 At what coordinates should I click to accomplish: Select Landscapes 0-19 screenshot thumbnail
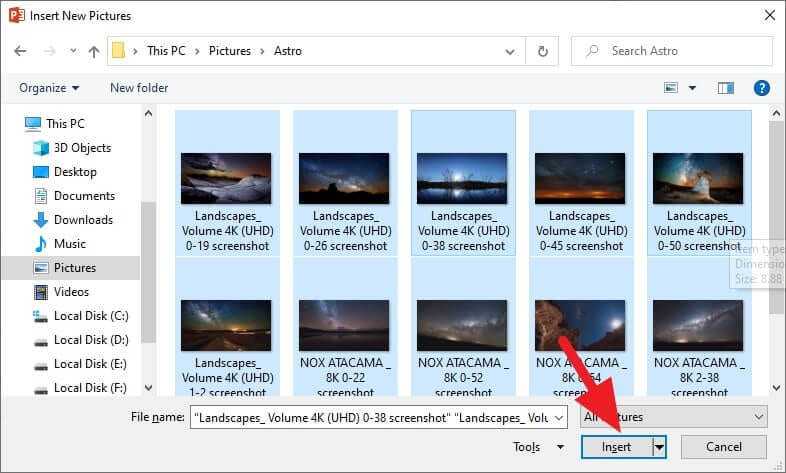click(226, 178)
